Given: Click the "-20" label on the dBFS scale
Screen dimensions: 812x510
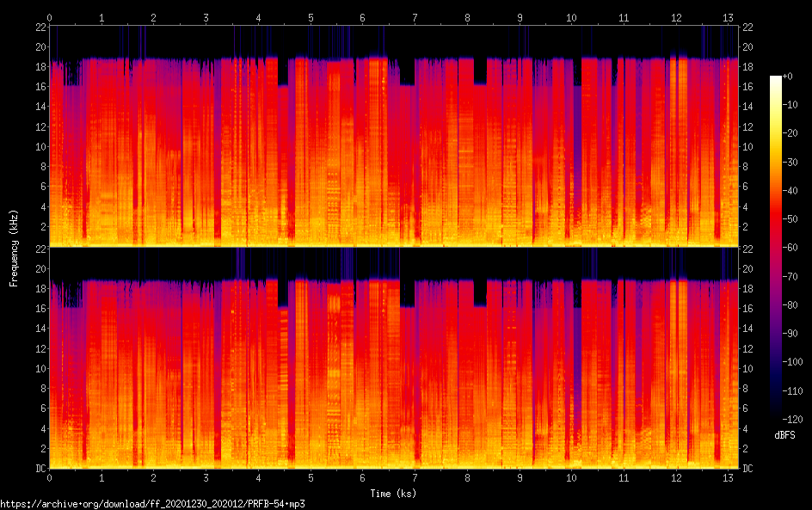Looking at the screenshot, I should 790,133.
